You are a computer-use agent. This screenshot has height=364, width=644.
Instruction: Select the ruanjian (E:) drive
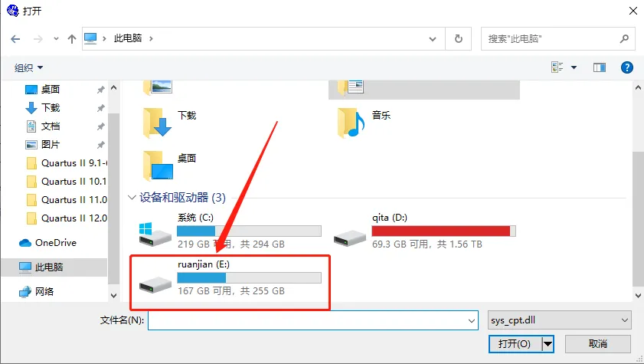[230, 277]
